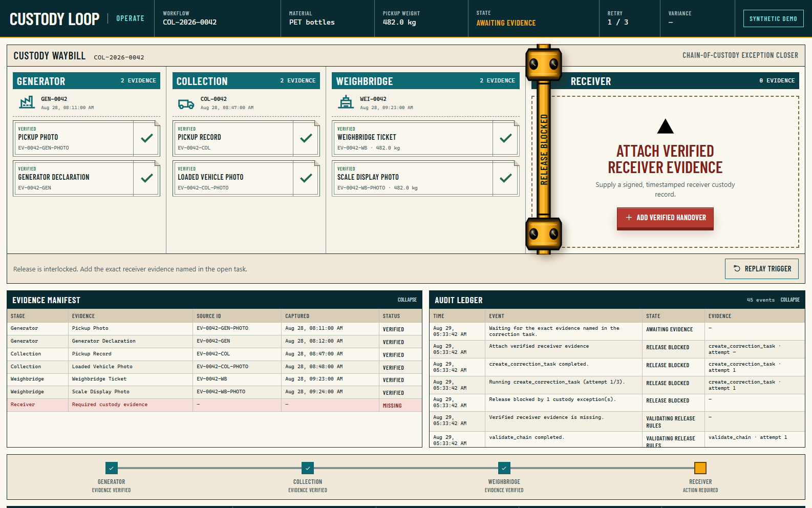
Task: Select the Generator step marker in the timeline
Action: click(x=112, y=468)
